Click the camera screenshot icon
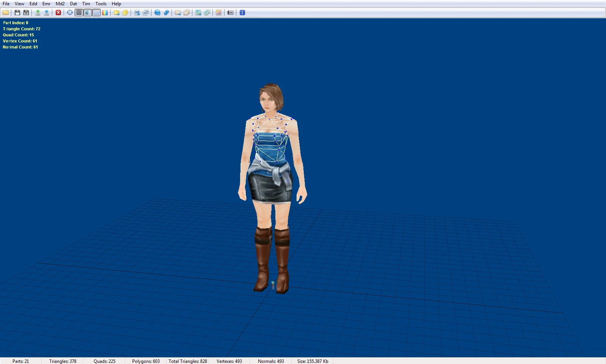606x364 pixels. coord(230,12)
